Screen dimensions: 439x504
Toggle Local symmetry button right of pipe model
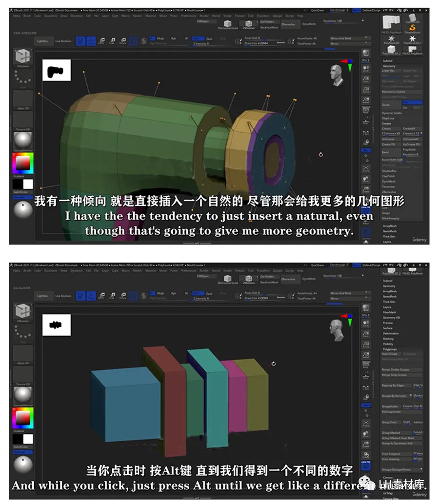click(366, 132)
